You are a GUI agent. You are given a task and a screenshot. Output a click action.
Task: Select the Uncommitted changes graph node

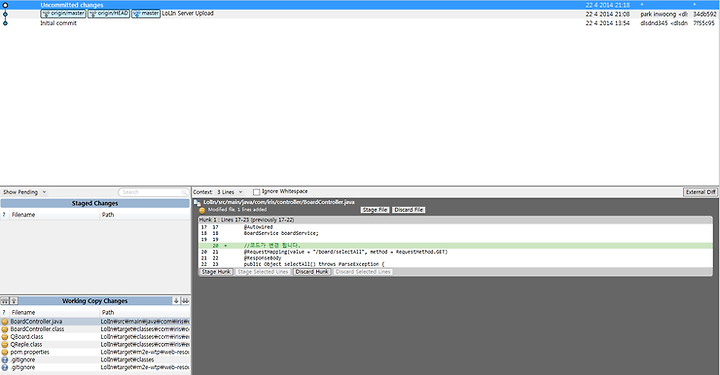pos(5,5)
